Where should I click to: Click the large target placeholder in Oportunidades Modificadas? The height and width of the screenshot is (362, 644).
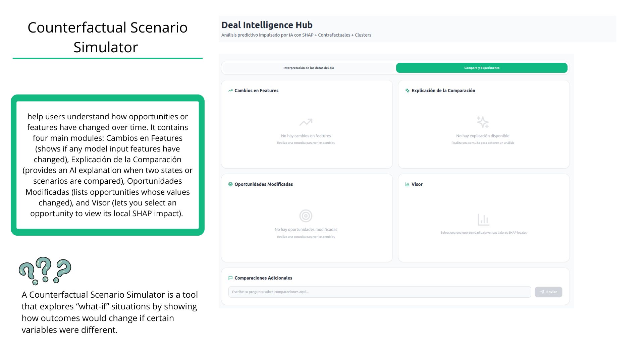point(306,216)
